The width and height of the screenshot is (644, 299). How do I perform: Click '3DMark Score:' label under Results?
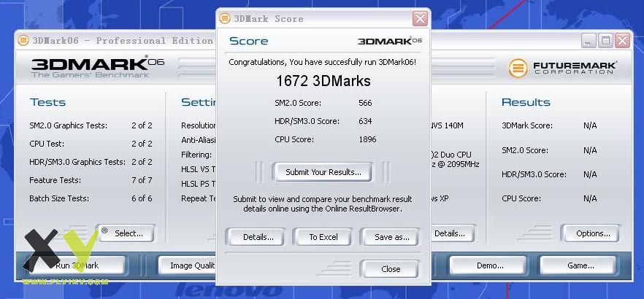point(527,126)
